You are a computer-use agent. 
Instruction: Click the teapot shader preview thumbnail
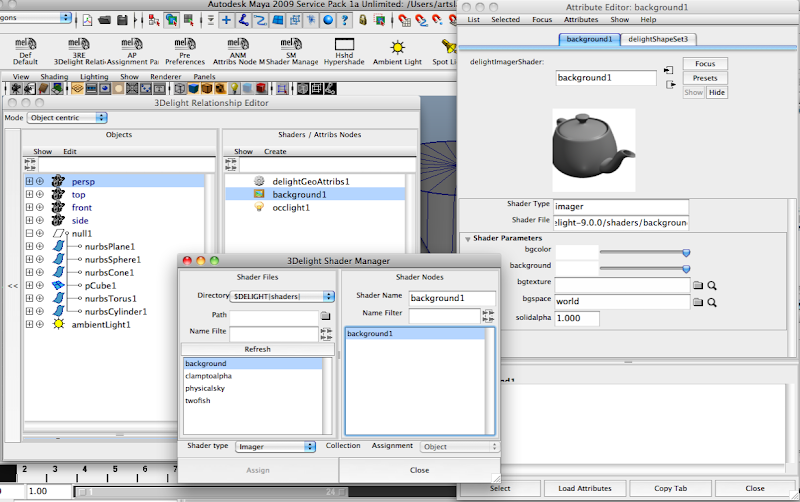pos(594,150)
